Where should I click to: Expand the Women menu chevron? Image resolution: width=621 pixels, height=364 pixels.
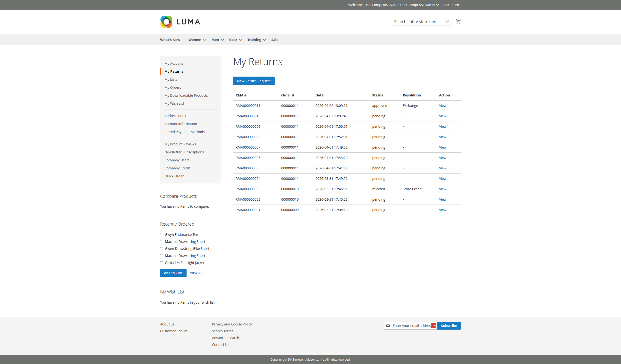pyautogui.click(x=204, y=40)
